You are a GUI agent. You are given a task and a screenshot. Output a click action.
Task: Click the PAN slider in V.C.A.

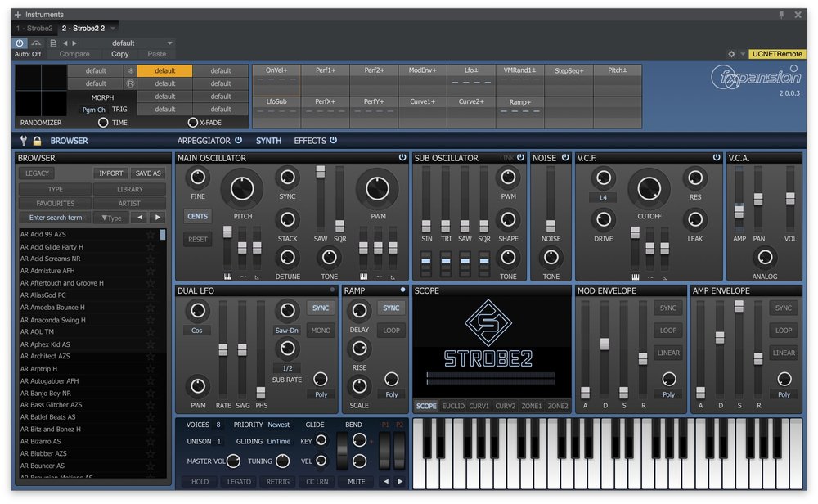tap(758, 198)
